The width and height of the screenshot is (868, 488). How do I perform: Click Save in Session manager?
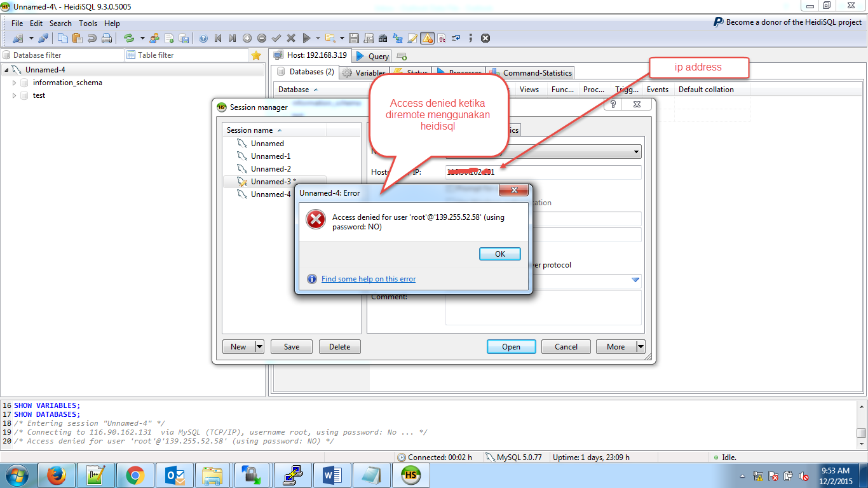[x=292, y=346]
